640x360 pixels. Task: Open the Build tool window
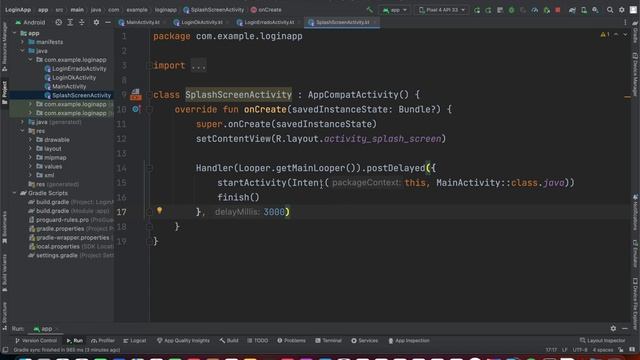[x=229, y=341]
